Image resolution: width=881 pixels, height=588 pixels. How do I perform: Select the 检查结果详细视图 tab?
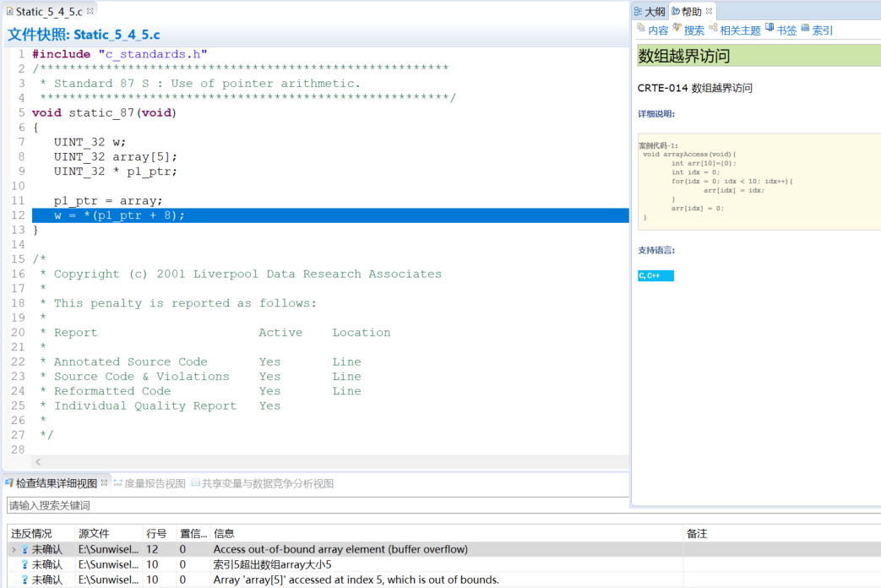click(57, 483)
